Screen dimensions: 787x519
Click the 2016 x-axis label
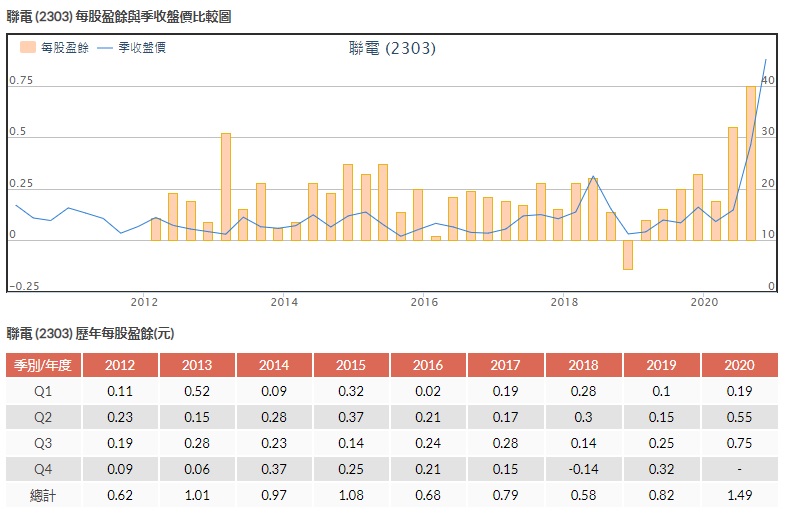point(424,302)
